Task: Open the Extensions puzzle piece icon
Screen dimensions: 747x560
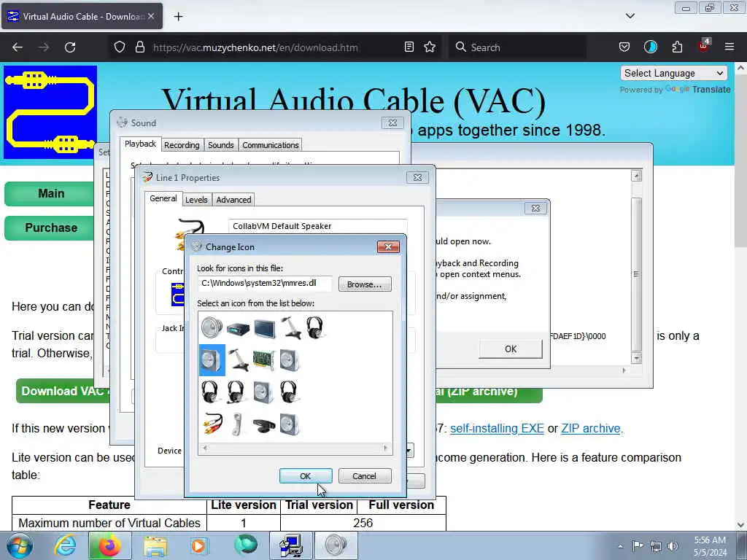Action: click(x=677, y=47)
